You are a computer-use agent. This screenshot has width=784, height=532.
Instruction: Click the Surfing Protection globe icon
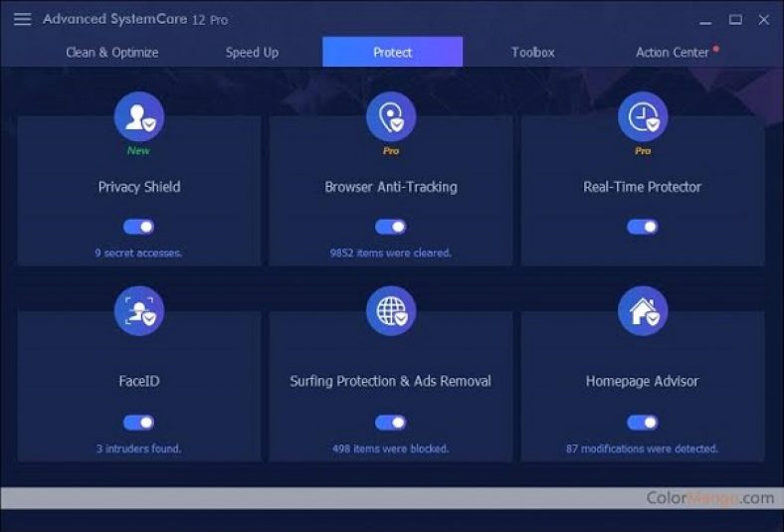coord(391,310)
